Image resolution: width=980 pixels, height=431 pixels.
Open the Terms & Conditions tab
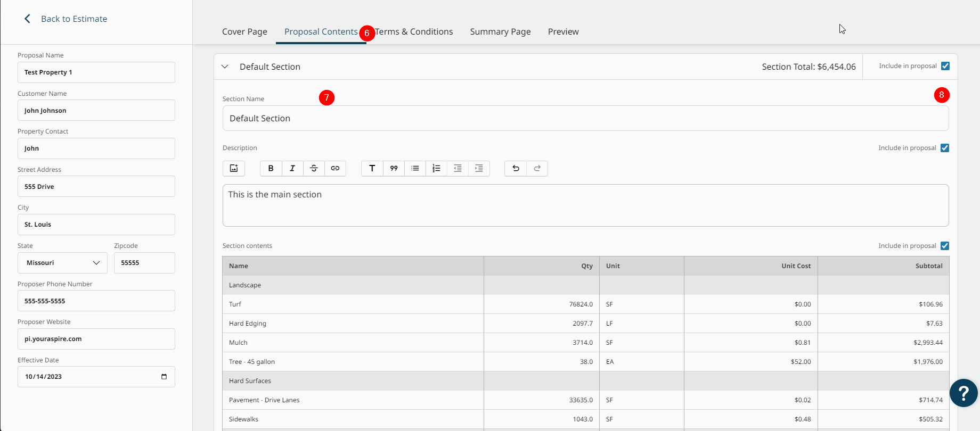(x=414, y=31)
